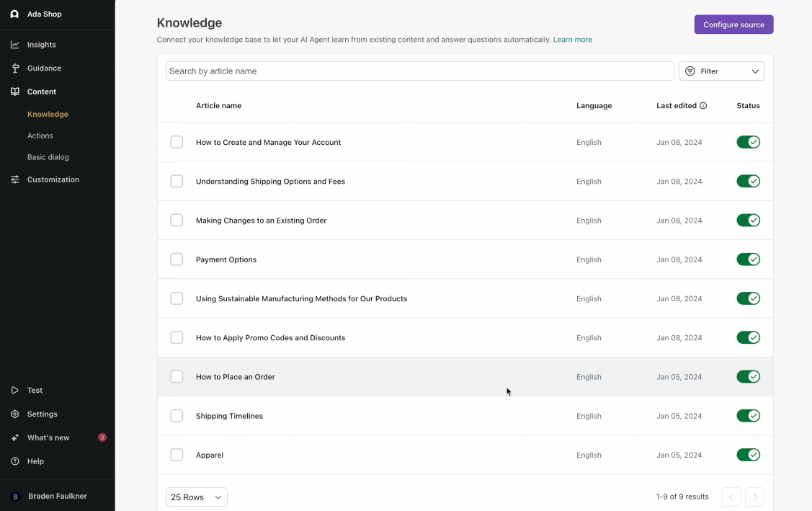812x511 pixels.
Task: Open Insights via its chart icon
Action: [14, 45]
